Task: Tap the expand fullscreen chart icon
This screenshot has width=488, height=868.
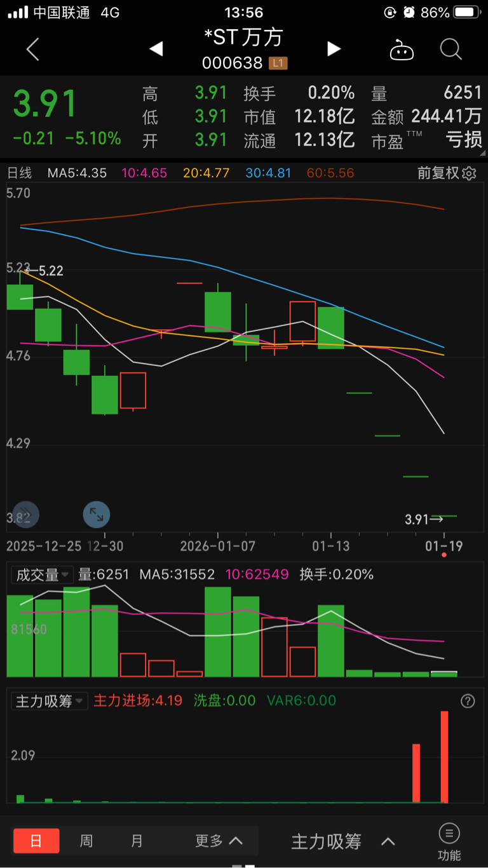Action: (97, 515)
